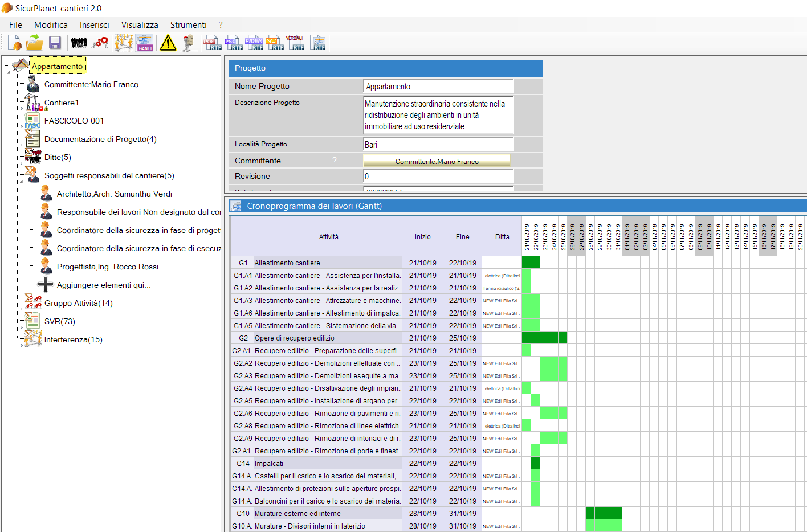
Task: Click the Cantiere1 crane icon
Action: [32, 103]
